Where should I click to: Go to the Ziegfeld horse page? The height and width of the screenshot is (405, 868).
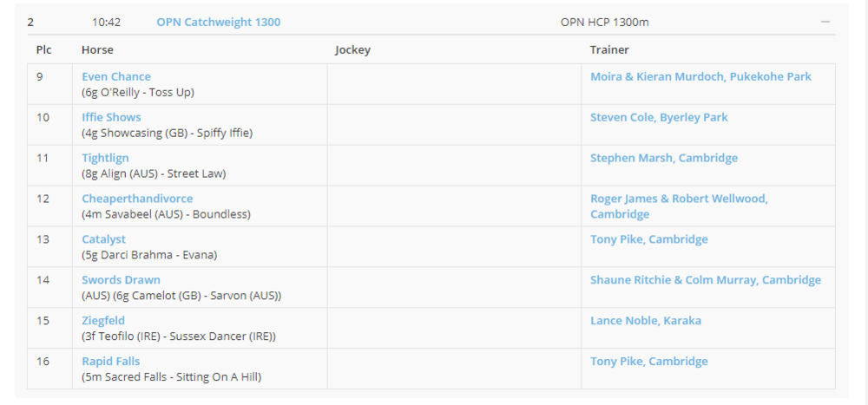coord(103,321)
